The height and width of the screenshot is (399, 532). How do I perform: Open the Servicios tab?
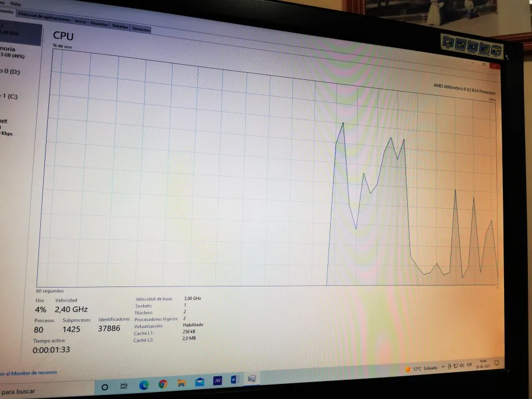pyautogui.click(x=141, y=29)
